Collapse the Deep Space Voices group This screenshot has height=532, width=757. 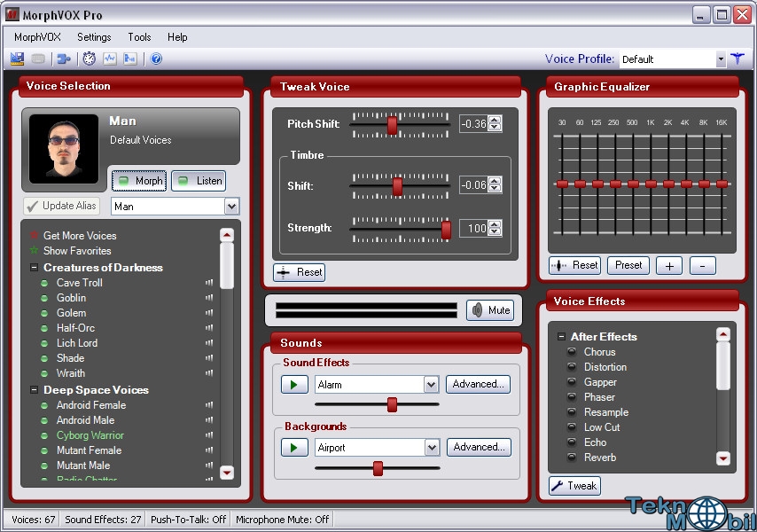[35, 389]
